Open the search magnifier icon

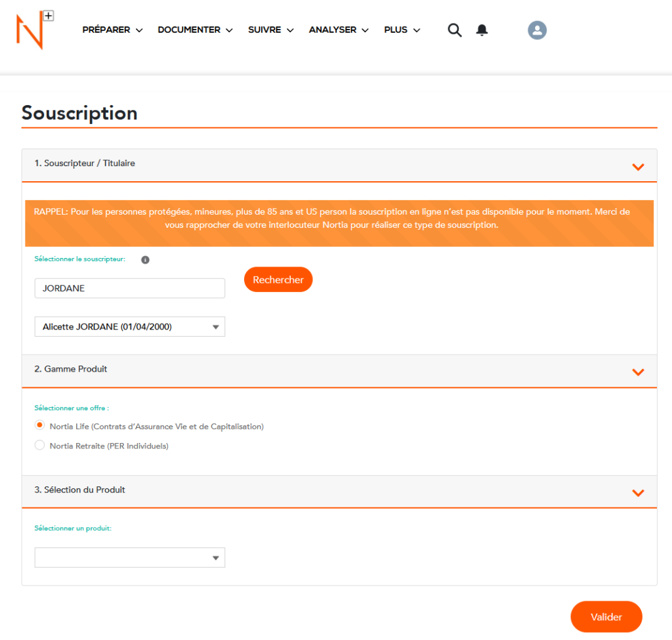coord(454,30)
